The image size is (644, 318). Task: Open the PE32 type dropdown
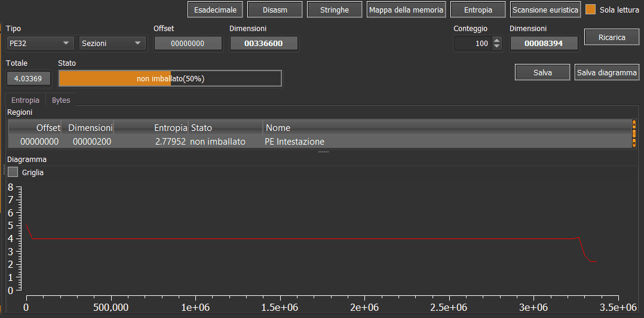click(40, 43)
